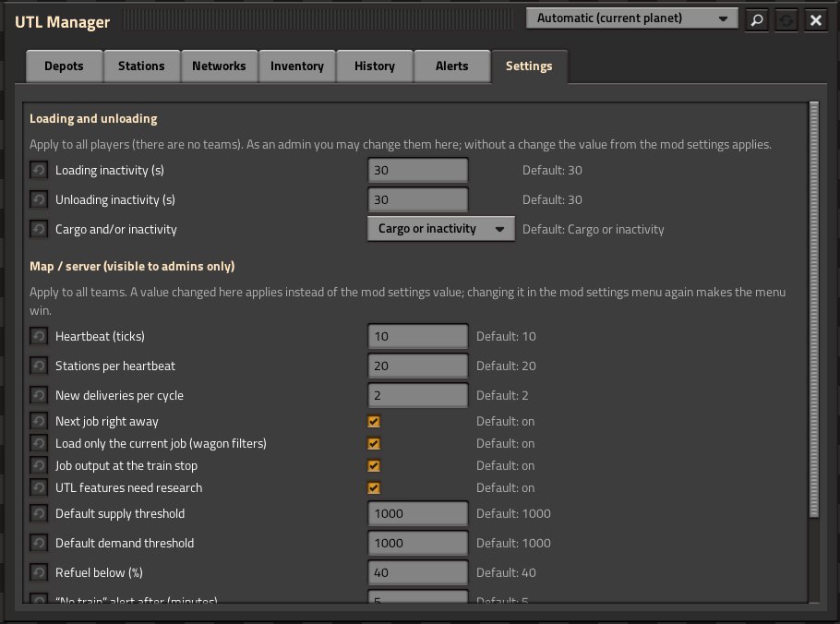The width and height of the screenshot is (840, 624).
Task: Click Default demand threshold input field
Action: [x=418, y=543]
